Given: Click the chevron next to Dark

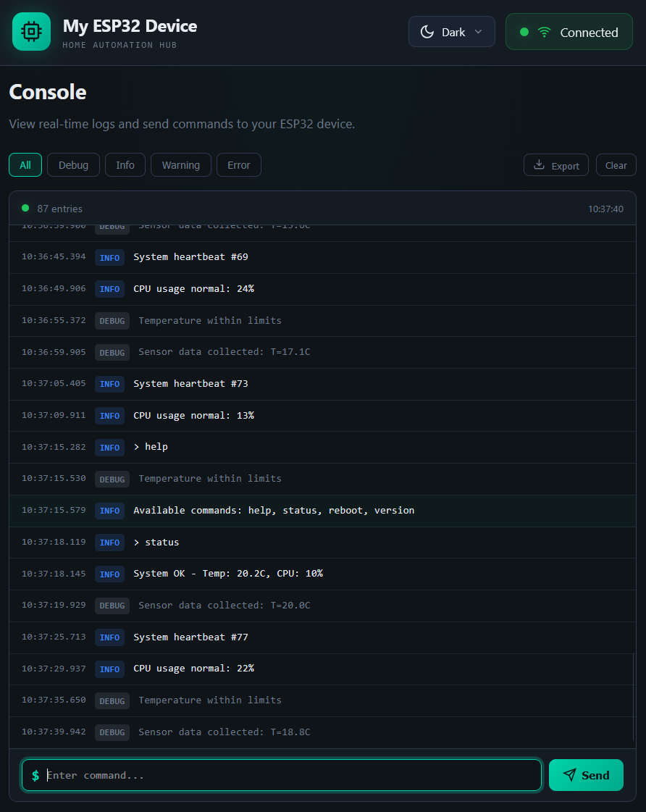Looking at the screenshot, I should pyautogui.click(x=478, y=31).
